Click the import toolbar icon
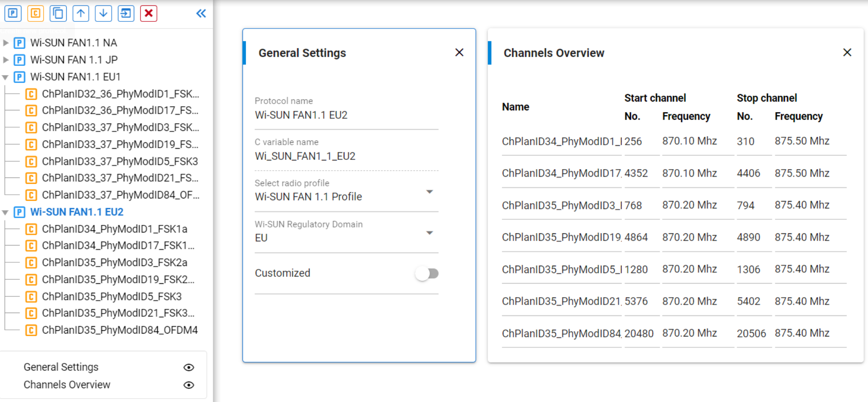 pyautogui.click(x=126, y=13)
